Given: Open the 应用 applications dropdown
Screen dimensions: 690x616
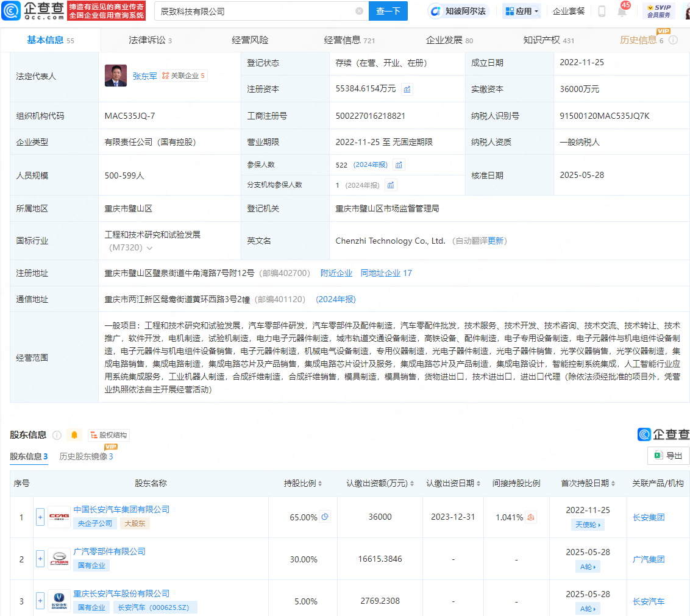Looking at the screenshot, I should pos(522,12).
